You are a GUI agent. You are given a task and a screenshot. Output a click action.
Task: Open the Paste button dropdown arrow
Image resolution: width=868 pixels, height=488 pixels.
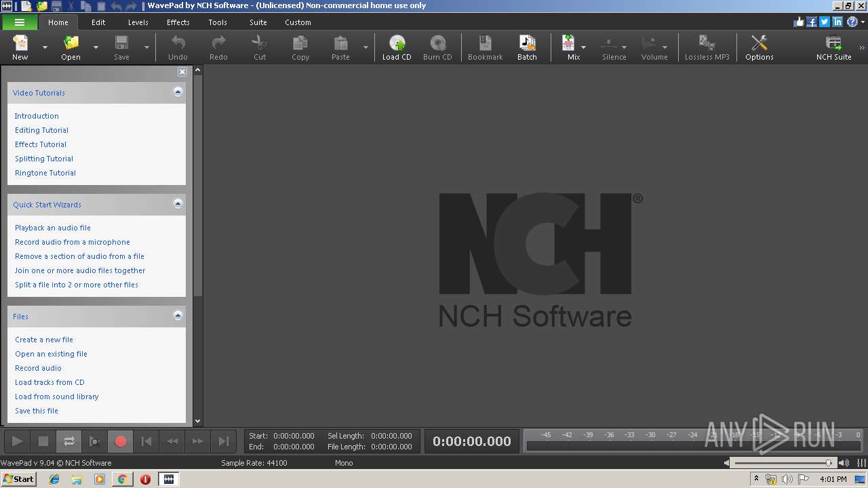(366, 47)
